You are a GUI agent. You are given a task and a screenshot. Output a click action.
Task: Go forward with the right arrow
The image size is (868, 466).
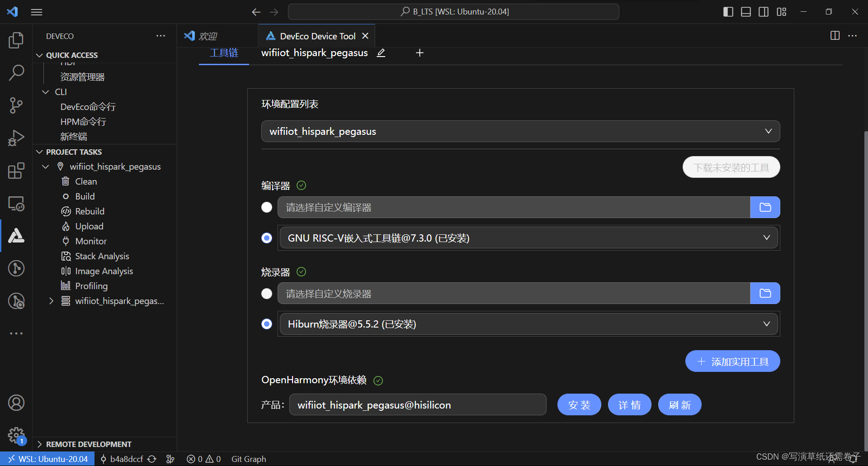(274, 12)
